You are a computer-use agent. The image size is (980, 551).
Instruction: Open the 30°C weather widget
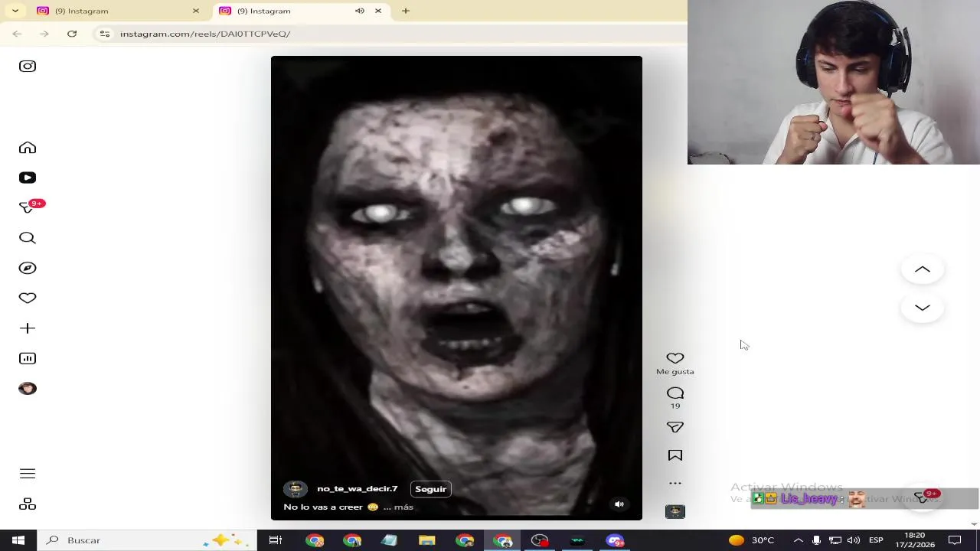tap(752, 540)
